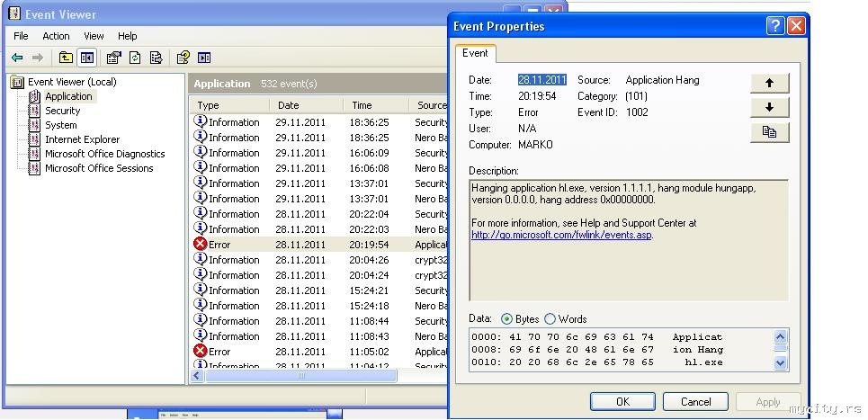Image resolution: width=868 pixels, height=420 pixels.
Task: Sort events by the Type column header
Action: [x=229, y=105]
